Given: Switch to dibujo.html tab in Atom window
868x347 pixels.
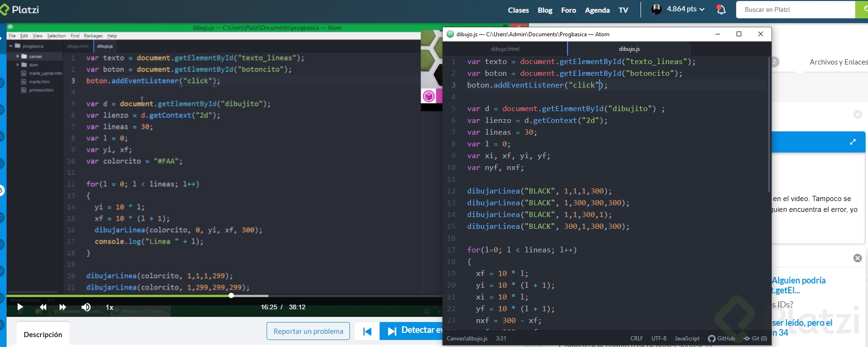Looking at the screenshot, I should tap(505, 48).
